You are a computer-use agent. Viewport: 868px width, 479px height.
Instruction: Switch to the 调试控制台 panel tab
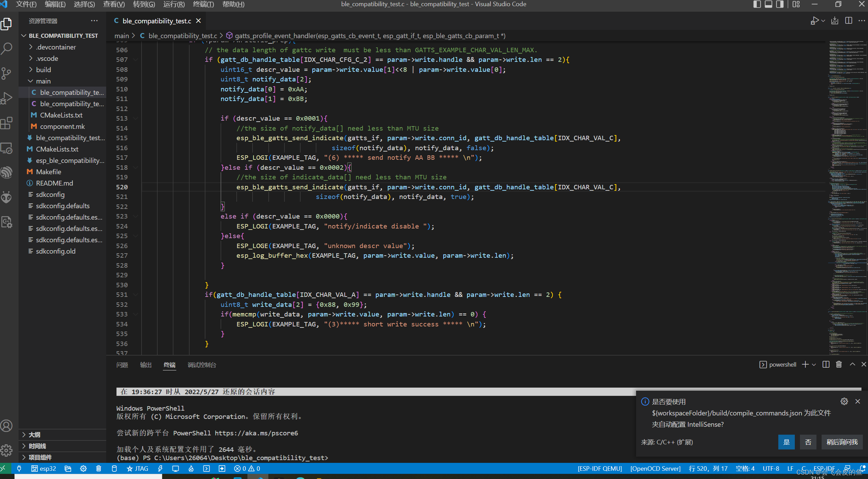pos(202,365)
